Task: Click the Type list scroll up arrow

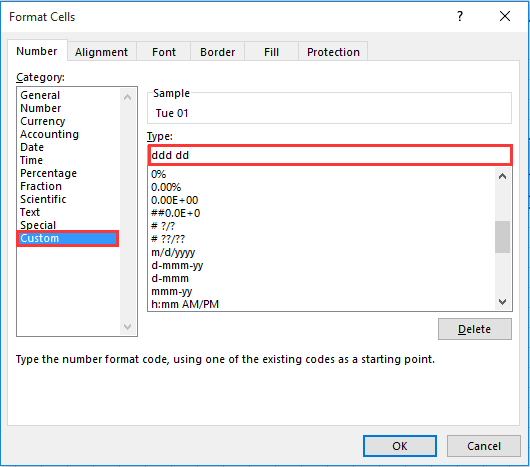Action: (503, 176)
